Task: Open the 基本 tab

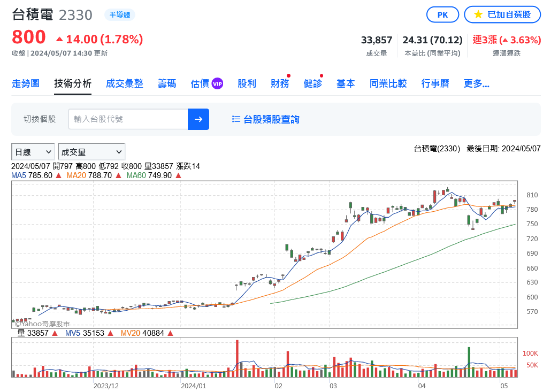Action: tap(346, 83)
